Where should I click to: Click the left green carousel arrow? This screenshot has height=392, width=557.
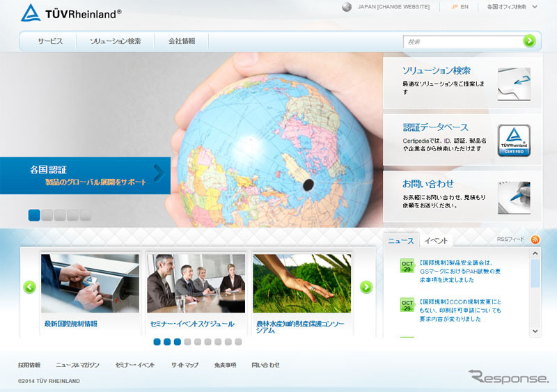29,287
